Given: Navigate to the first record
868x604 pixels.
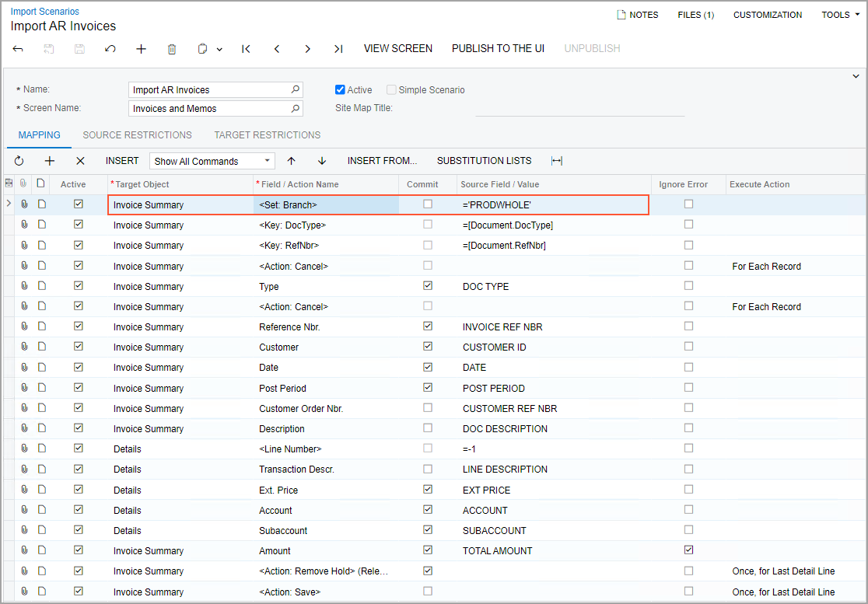Looking at the screenshot, I should point(246,48).
